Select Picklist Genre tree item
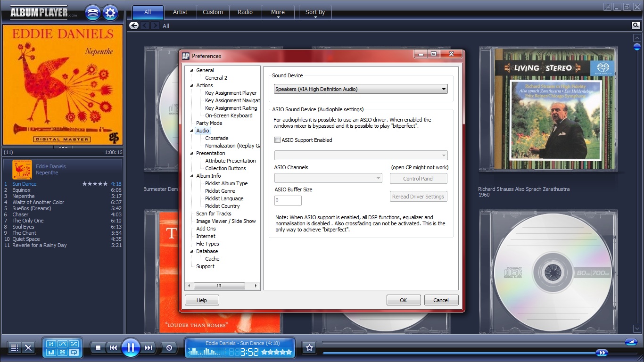This screenshot has width=644, height=362. (x=220, y=191)
